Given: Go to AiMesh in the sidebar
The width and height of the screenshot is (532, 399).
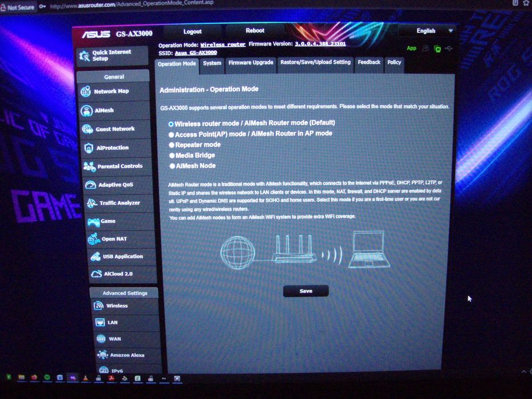Looking at the screenshot, I should pyautogui.click(x=115, y=110).
